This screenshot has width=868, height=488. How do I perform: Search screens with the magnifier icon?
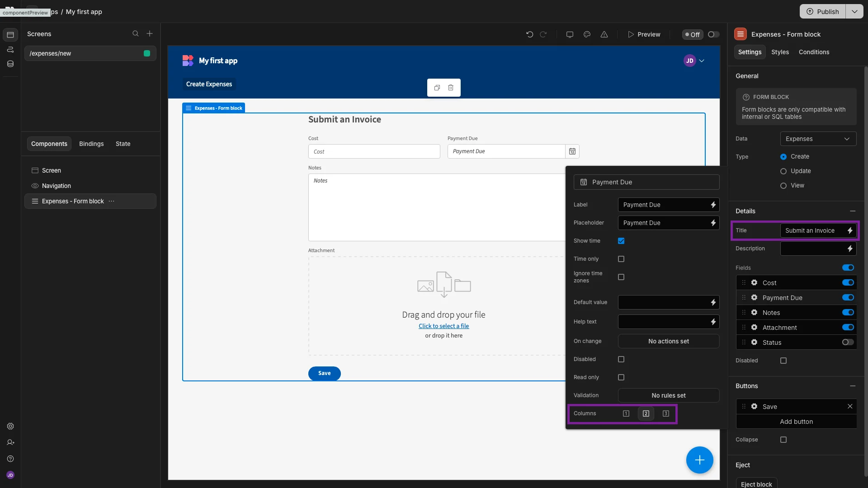135,34
